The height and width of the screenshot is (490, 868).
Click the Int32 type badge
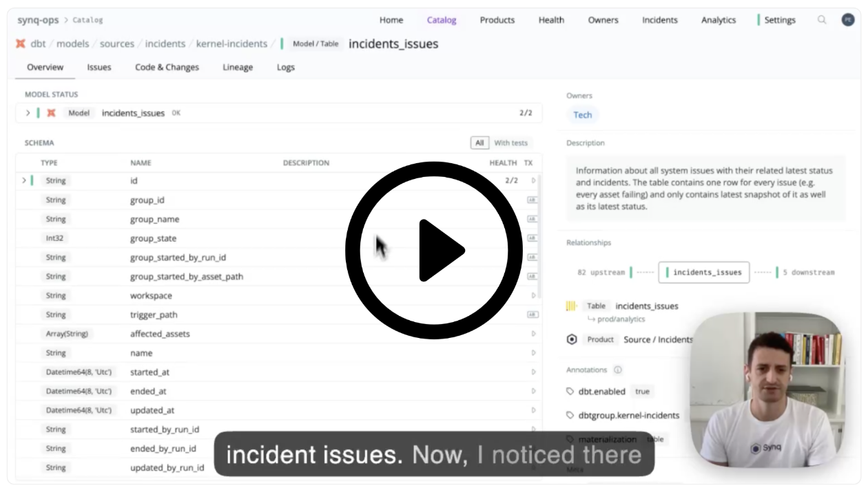tap(56, 238)
